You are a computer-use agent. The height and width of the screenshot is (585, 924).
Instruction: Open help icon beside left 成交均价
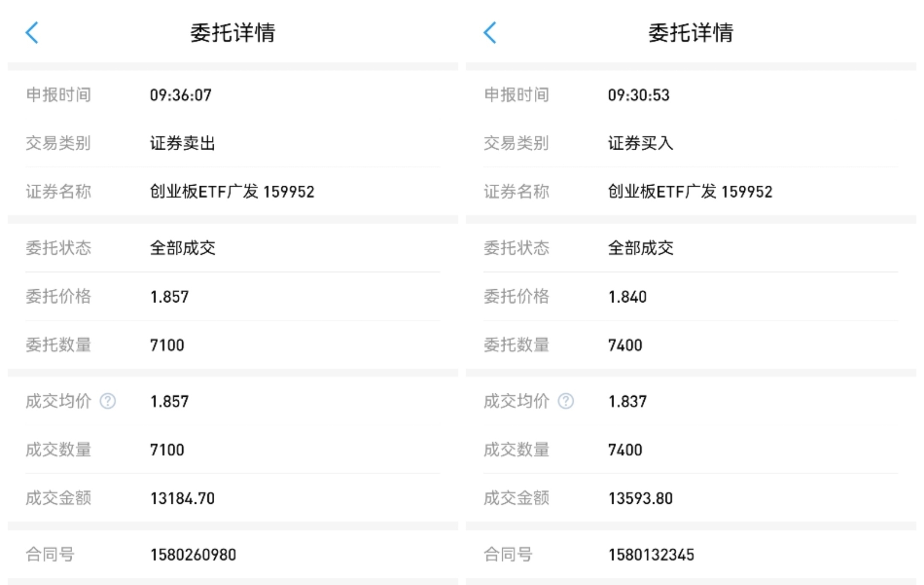[108, 401]
